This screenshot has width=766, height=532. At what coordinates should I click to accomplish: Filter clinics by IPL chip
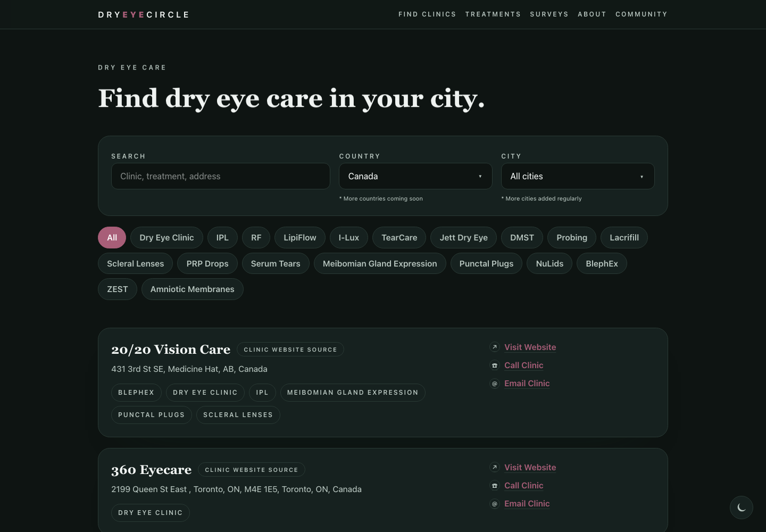click(x=222, y=237)
